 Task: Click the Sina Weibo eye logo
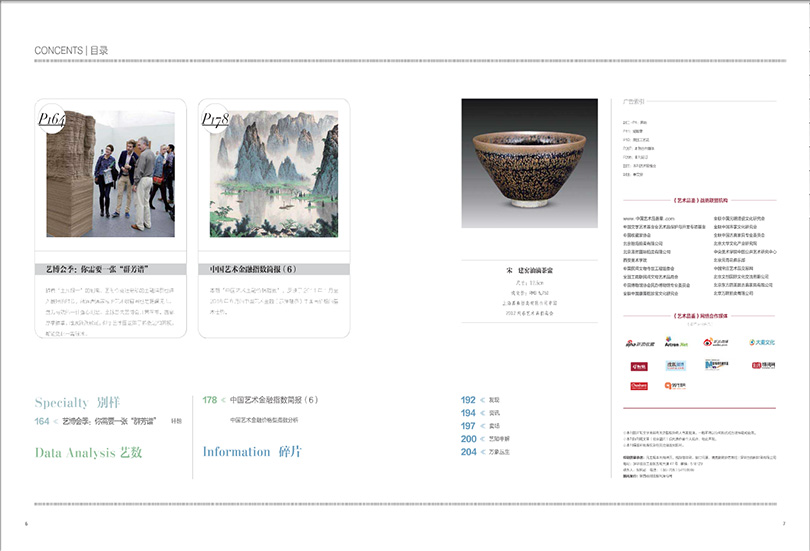point(715,342)
